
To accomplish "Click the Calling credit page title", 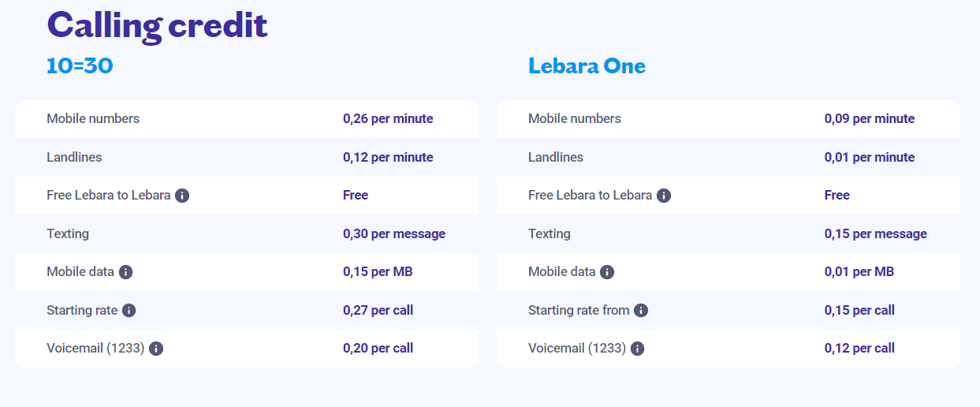I will (x=157, y=25).
